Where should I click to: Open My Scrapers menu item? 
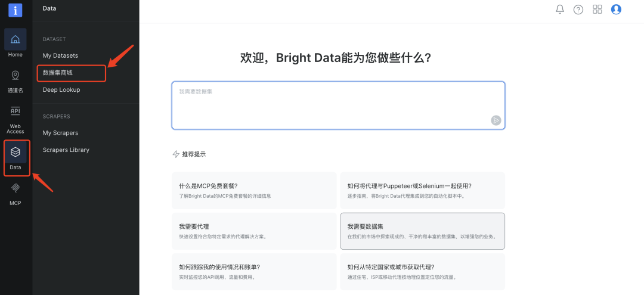(60, 133)
